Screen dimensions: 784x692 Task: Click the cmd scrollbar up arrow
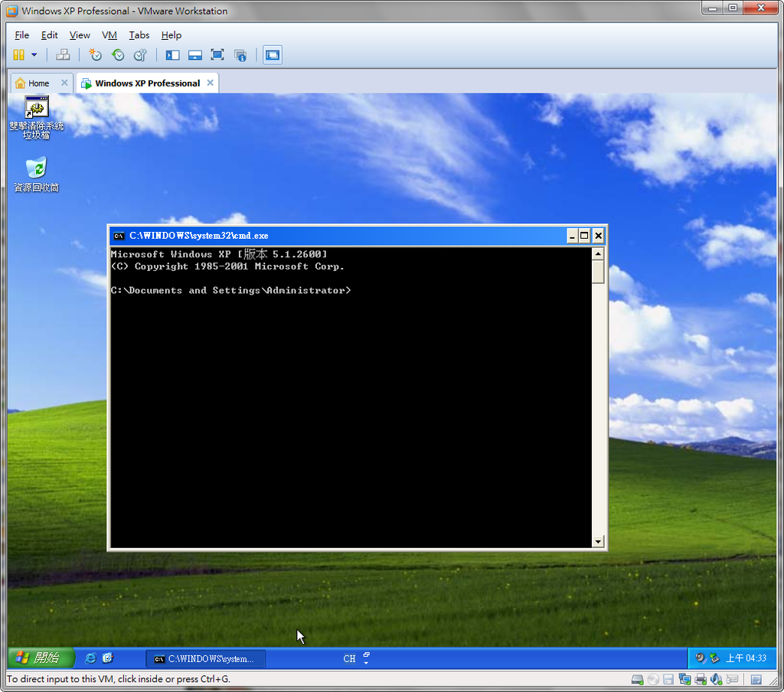pos(598,254)
